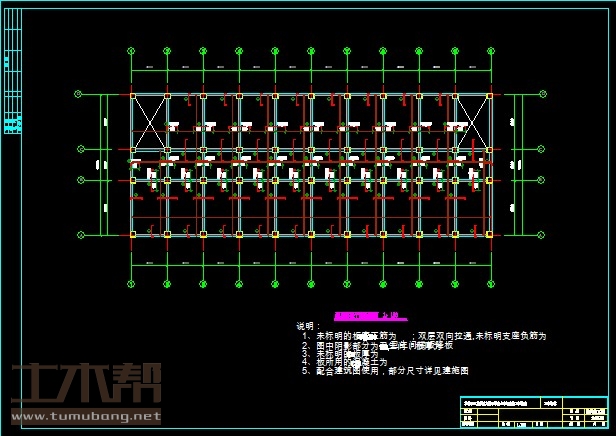Viewport: 616px width, 436px height.
Task: Select the X-crossed opening at the plan's left end
Action: (x=149, y=123)
